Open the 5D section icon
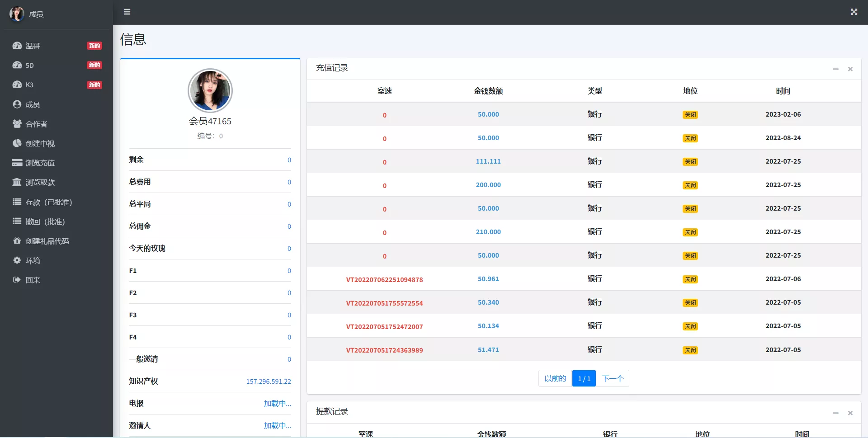The height and width of the screenshot is (438, 868). point(17,65)
